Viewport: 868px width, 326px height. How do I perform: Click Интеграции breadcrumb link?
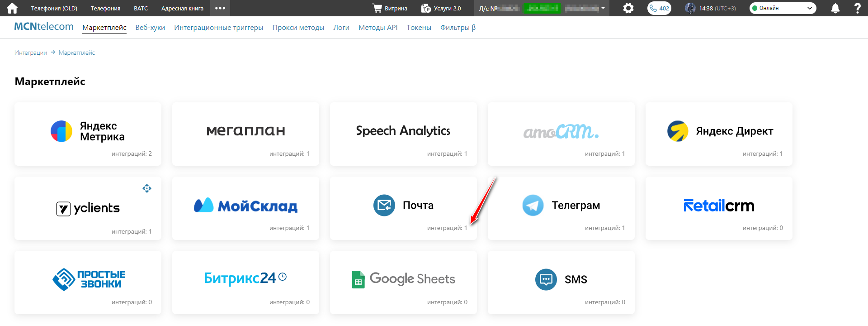(x=31, y=53)
